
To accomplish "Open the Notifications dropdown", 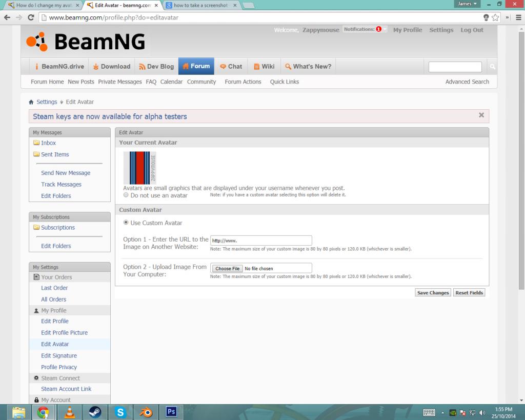I will [x=365, y=29].
